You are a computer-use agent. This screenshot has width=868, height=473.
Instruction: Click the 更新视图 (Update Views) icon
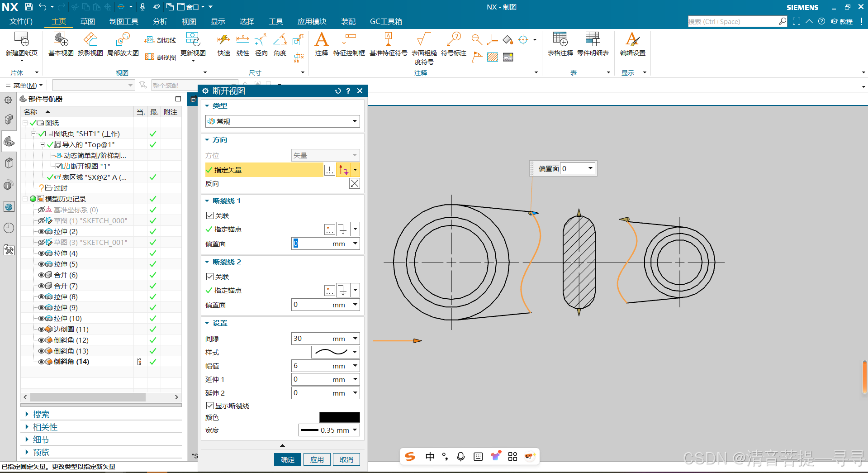pyautogui.click(x=193, y=44)
